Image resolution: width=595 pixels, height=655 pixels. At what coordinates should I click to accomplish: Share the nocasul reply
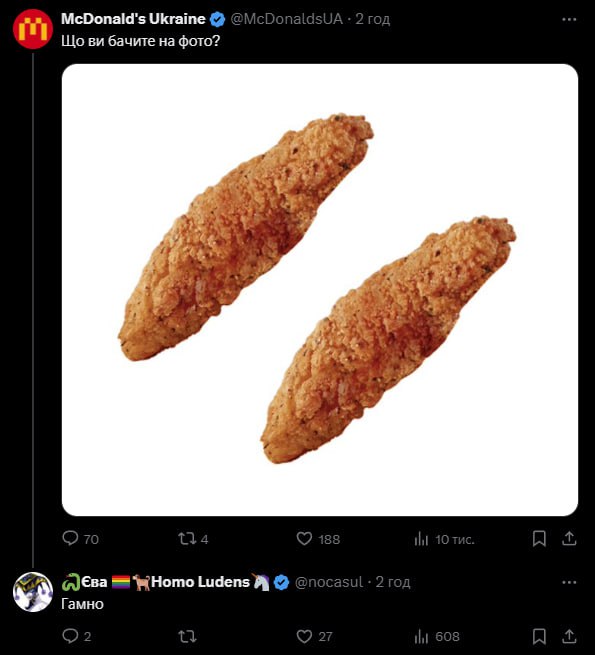click(x=569, y=636)
